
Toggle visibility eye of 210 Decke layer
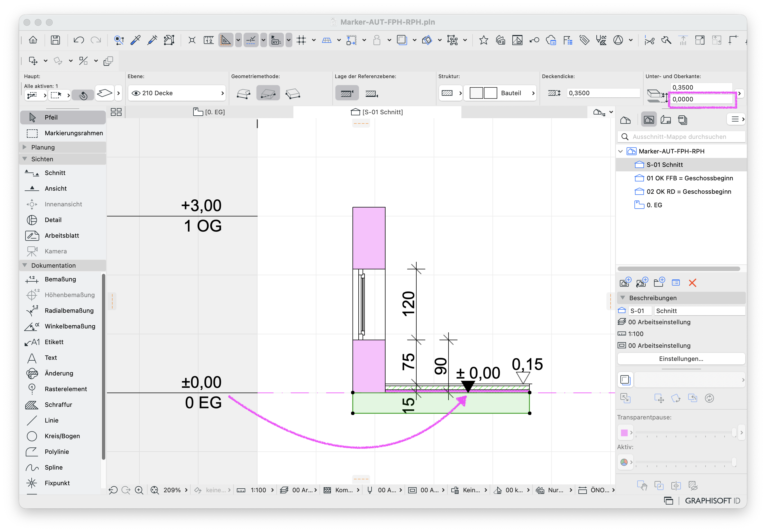coord(136,93)
